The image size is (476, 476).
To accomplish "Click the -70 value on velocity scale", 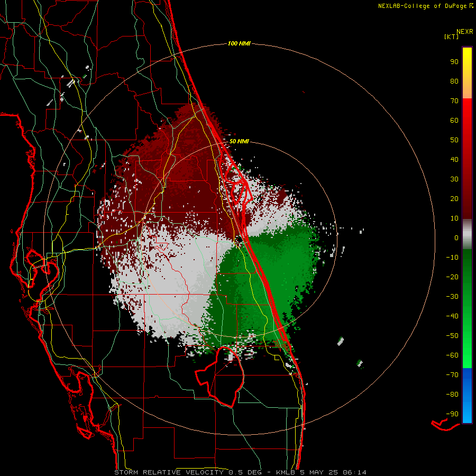I will 452,375.
